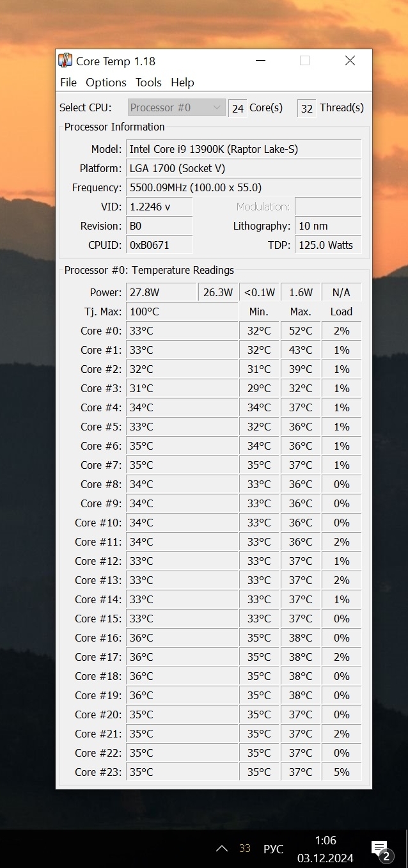This screenshot has width=408, height=868.
Task: Switch the РУС input language indicator
Action: point(273,849)
